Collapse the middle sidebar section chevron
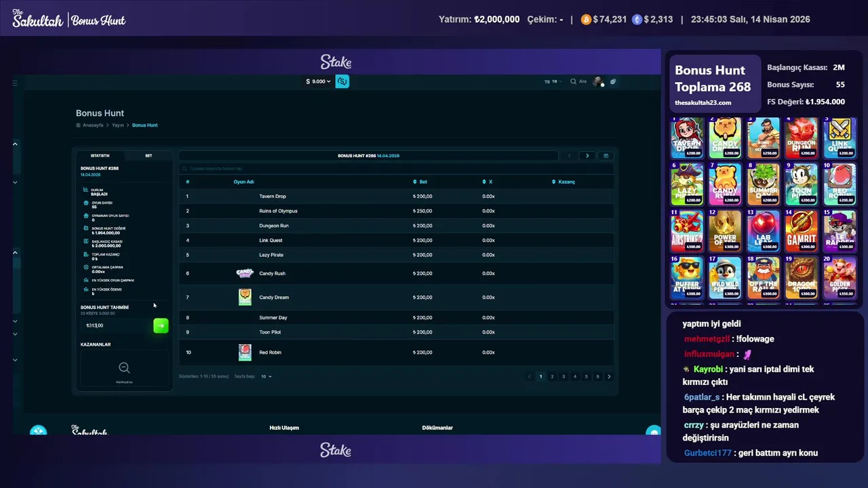868x488 pixels. coord(15,252)
